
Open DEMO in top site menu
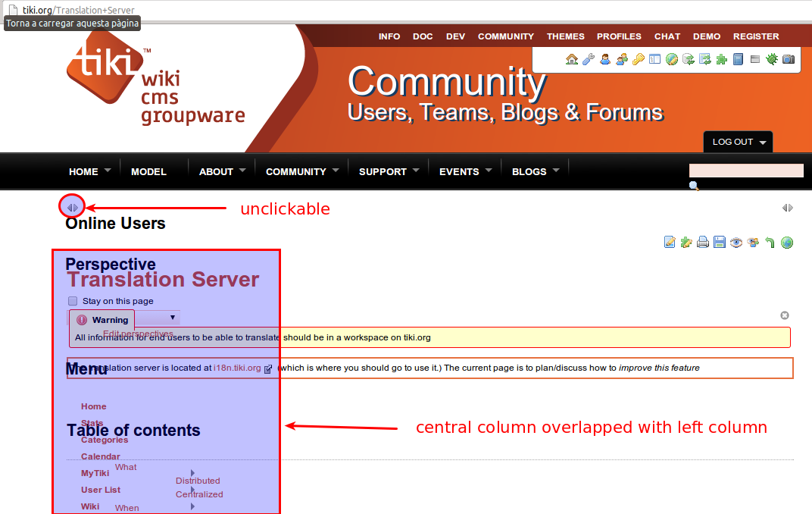(x=707, y=36)
